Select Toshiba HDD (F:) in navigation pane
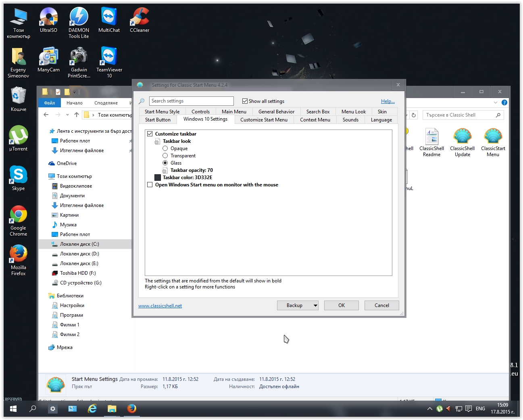This screenshot has height=420, width=523. tap(78, 273)
